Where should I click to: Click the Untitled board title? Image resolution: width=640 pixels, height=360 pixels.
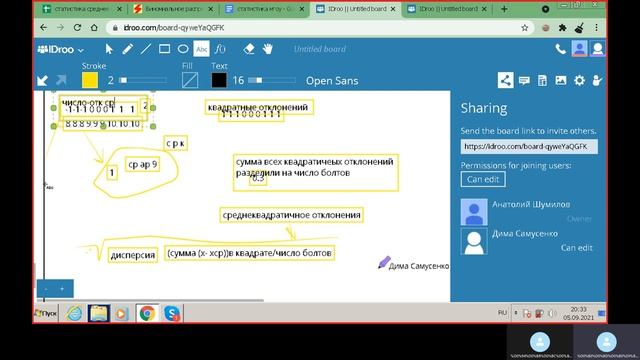[x=320, y=49]
